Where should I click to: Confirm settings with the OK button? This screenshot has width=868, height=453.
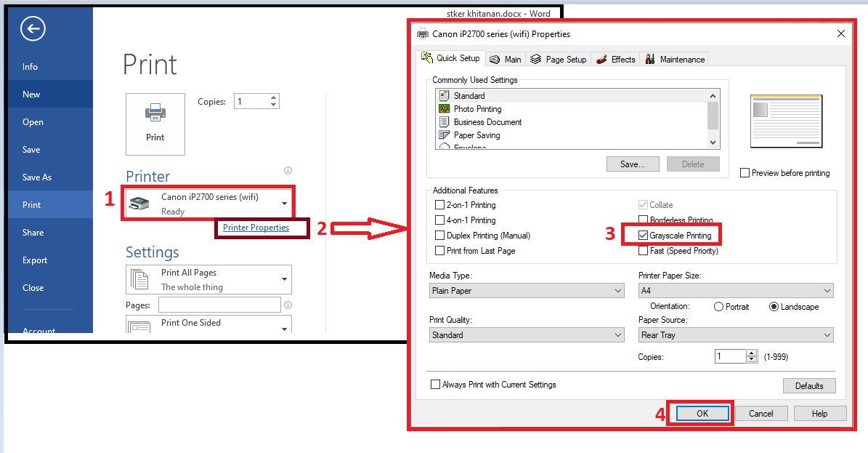pyautogui.click(x=702, y=414)
